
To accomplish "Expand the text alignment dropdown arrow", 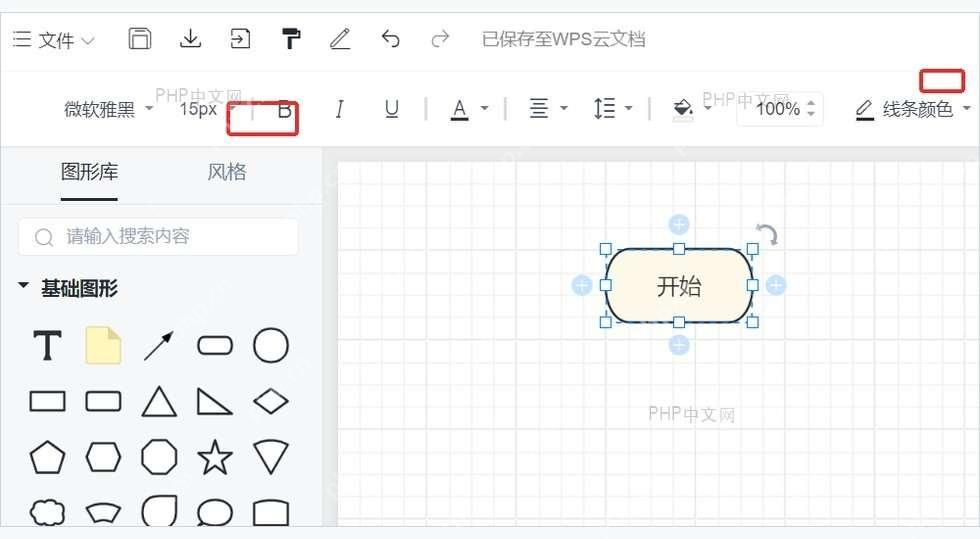I will click(x=564, y=108).
